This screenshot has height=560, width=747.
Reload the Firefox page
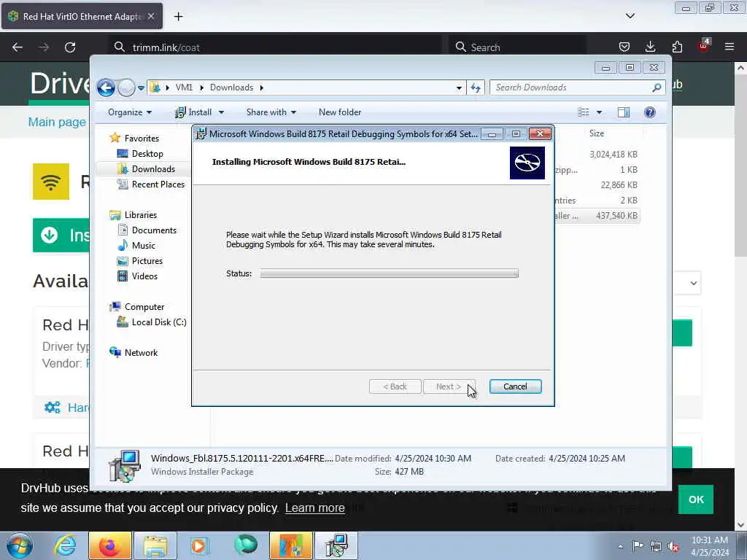click(70, 47)
